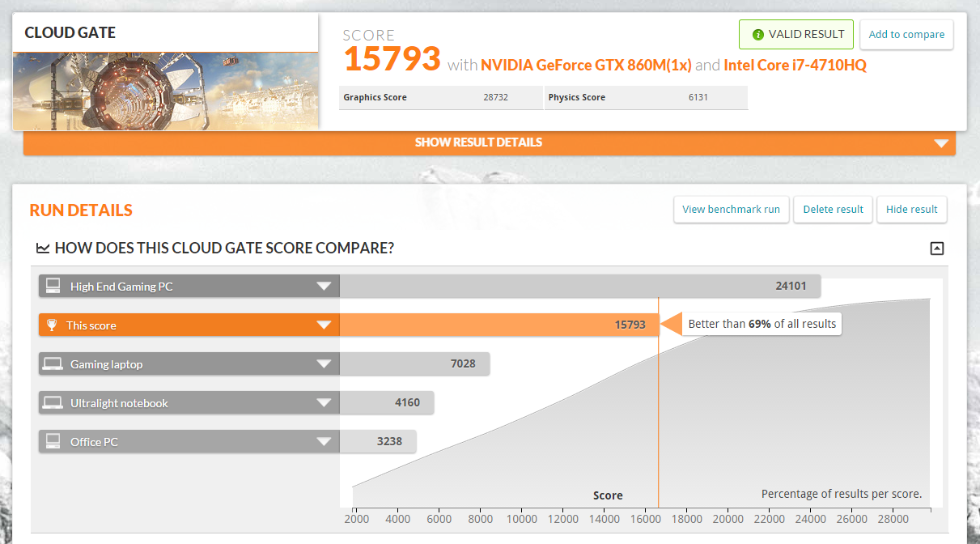Click the 28000 axis tick label
This screenshot has height=544, width=980.
[x=895, y=519]
